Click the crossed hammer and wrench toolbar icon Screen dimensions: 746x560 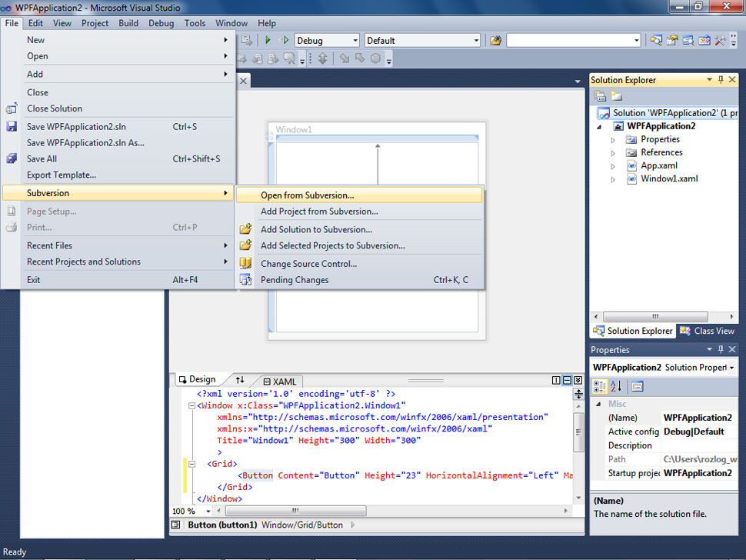tap(720, 41)
